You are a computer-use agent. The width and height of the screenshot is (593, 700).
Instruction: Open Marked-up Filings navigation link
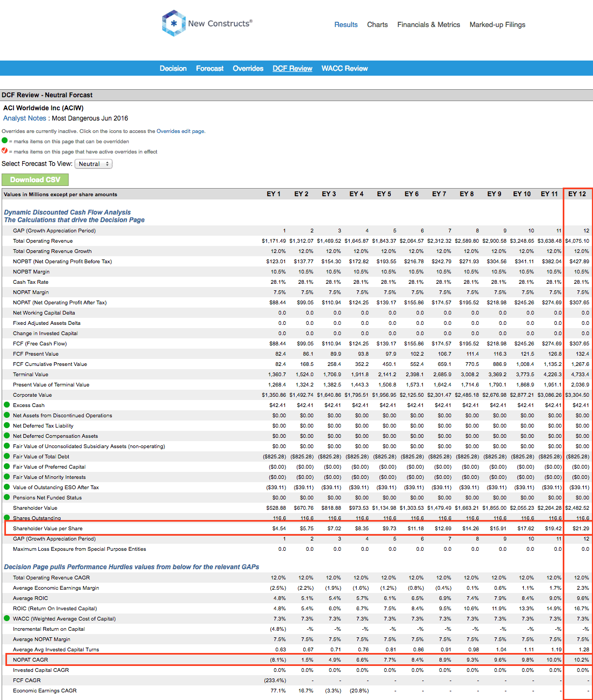(x=497, y=24)
